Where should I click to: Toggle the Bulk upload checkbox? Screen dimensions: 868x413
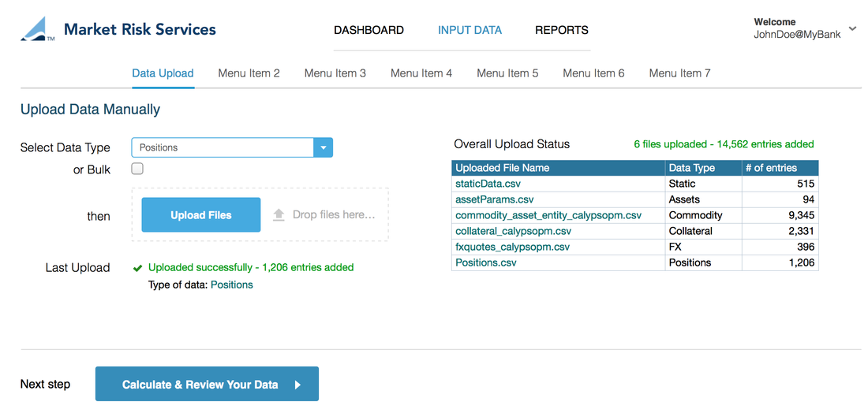click(x=137, y=169)
